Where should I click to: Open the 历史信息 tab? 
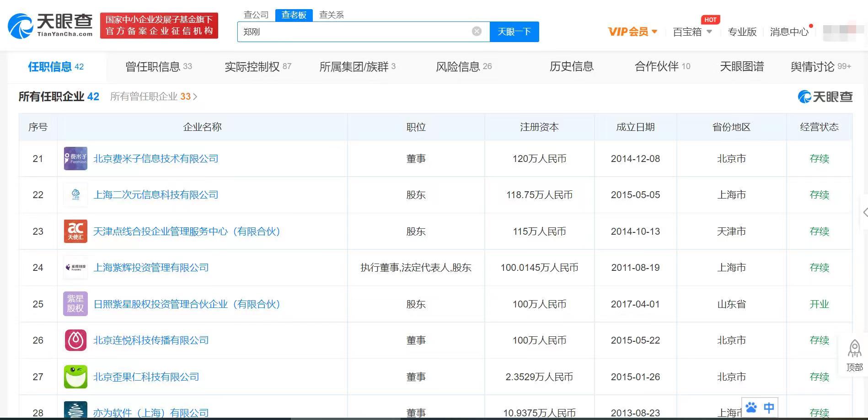click(571, 67)
